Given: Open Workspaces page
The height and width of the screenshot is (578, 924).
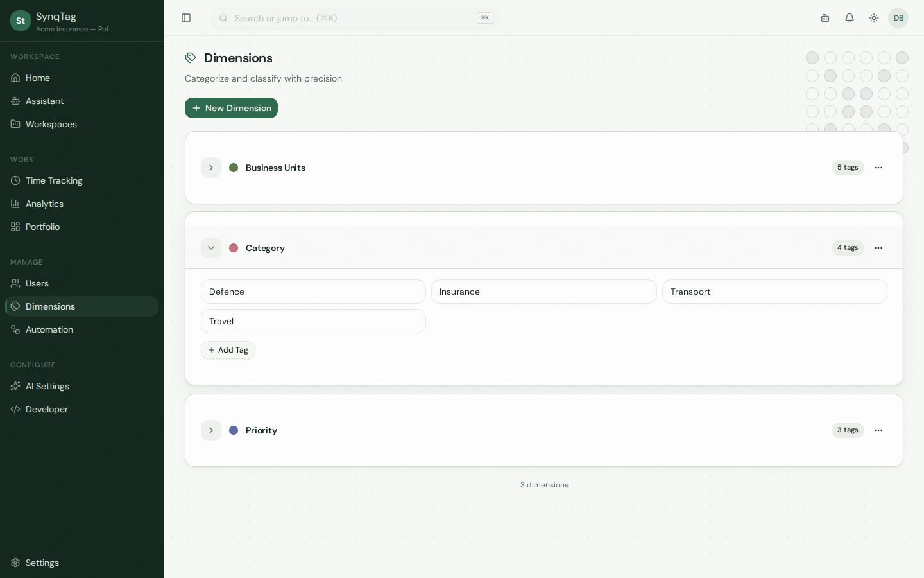Looking at the screenshot, I should pos(81,124).
